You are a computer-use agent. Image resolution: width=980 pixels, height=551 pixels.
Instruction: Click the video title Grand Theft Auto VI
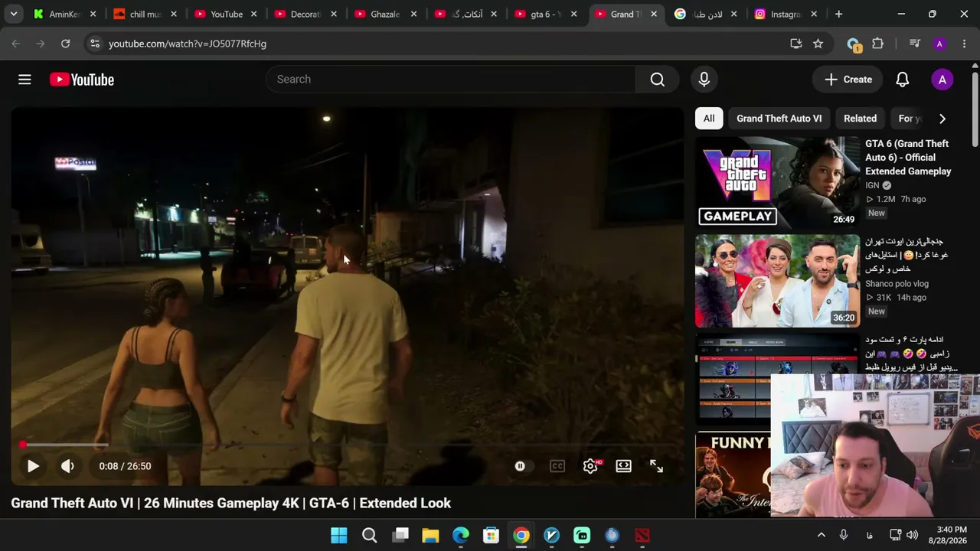230,503
